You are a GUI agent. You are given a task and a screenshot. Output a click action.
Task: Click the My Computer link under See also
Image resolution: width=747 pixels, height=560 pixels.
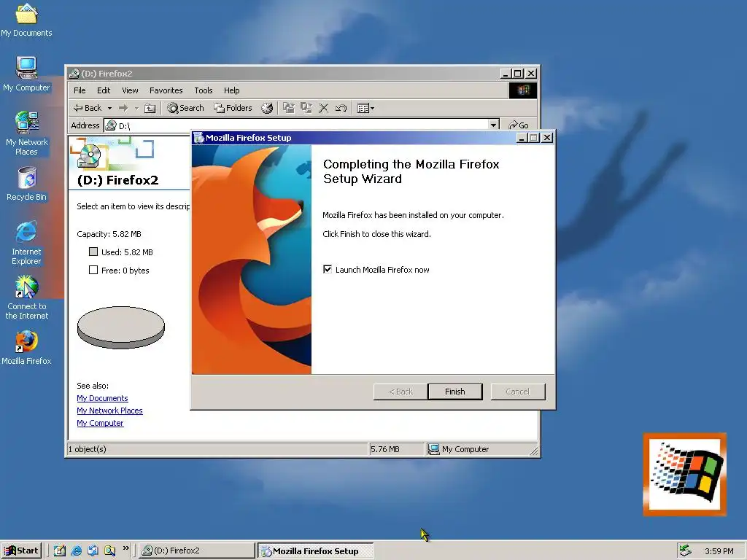(100, 423)
